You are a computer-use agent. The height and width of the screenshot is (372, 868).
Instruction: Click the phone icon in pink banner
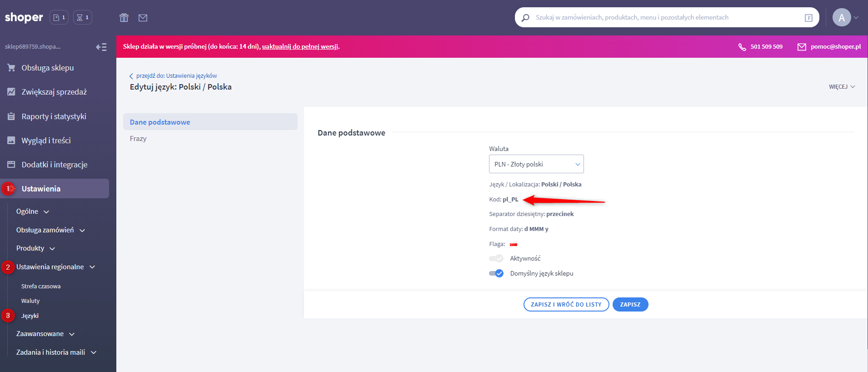pyautogui.click(x=742, y=47)
